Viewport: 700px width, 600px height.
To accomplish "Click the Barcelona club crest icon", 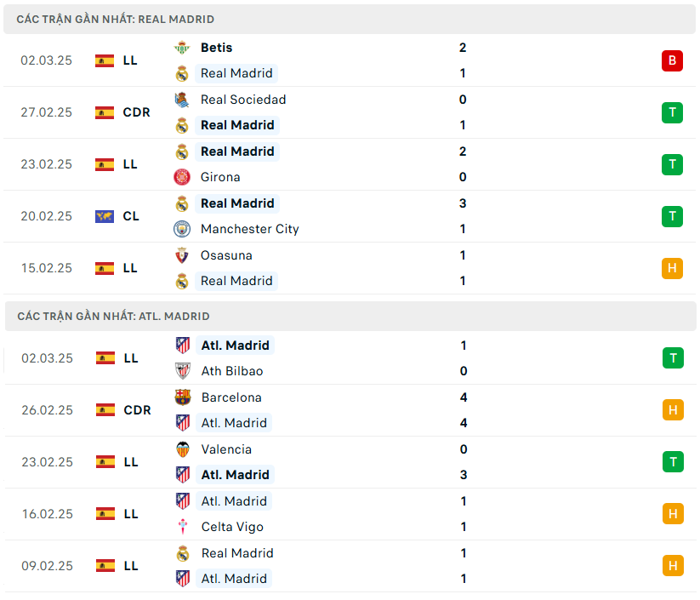I will click(x=182, y=397).
